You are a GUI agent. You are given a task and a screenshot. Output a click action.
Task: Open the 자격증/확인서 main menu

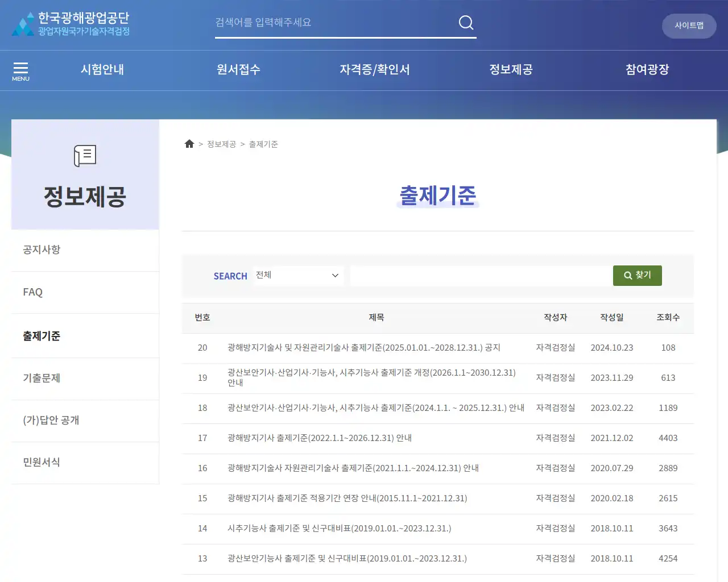375,69
